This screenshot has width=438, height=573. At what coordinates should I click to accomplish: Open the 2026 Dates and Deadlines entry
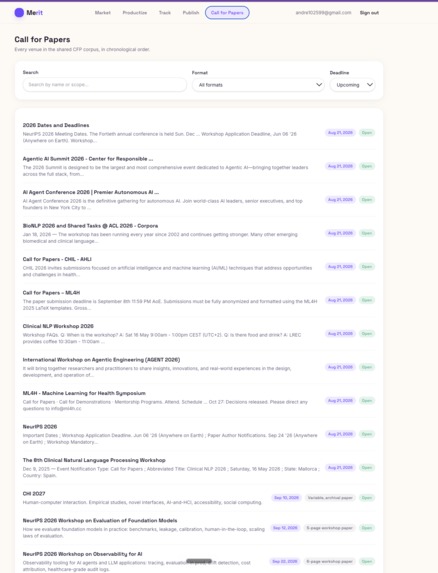tap(56, 125)
